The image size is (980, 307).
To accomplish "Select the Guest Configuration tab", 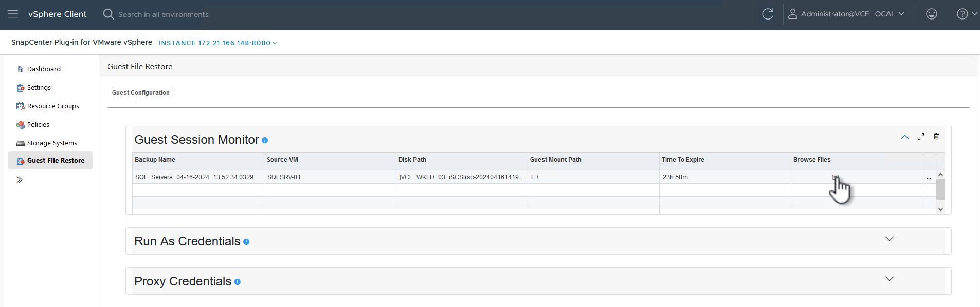I will tap(141, 92).
